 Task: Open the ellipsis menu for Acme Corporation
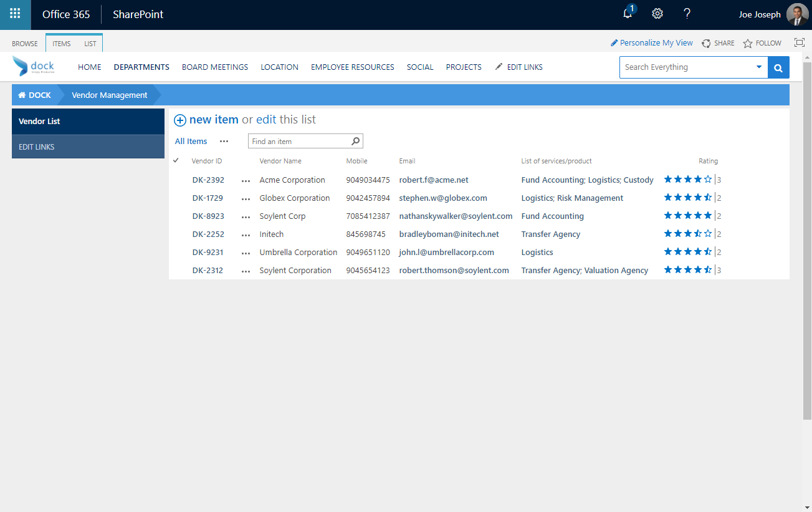pos(245,180)
